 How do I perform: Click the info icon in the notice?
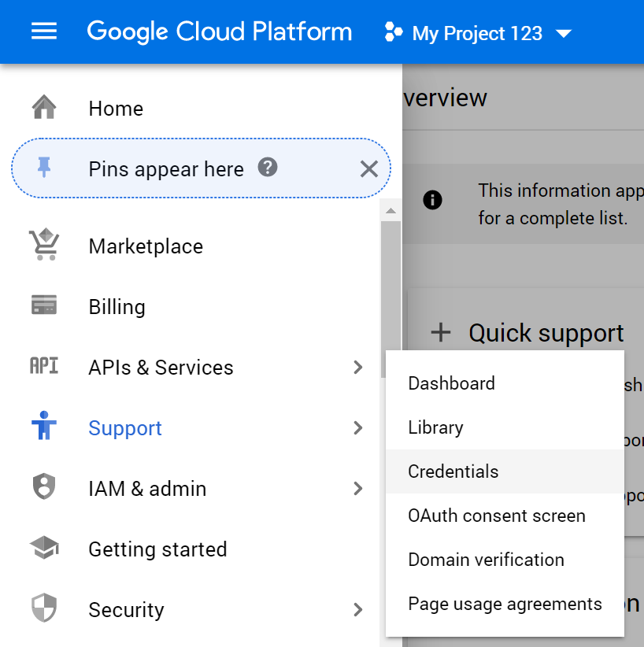point(432,200)
